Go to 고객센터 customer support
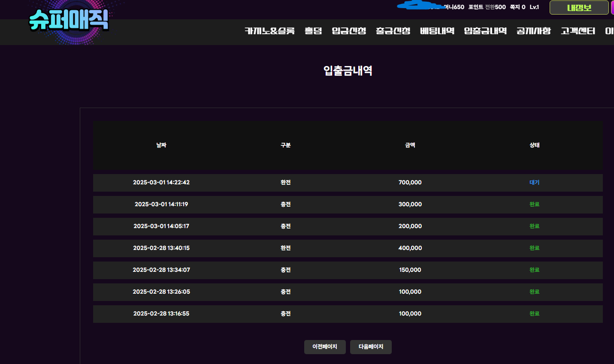614x364 pixels. click(x=578, y=31)
